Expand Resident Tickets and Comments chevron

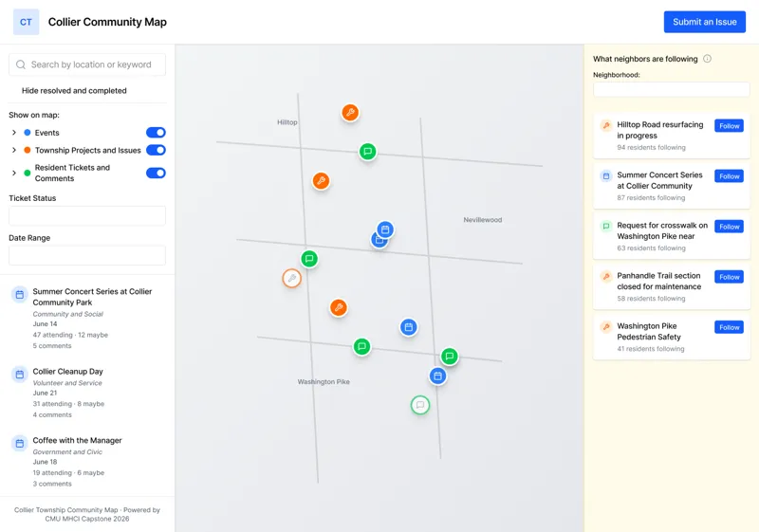(14, 173)
